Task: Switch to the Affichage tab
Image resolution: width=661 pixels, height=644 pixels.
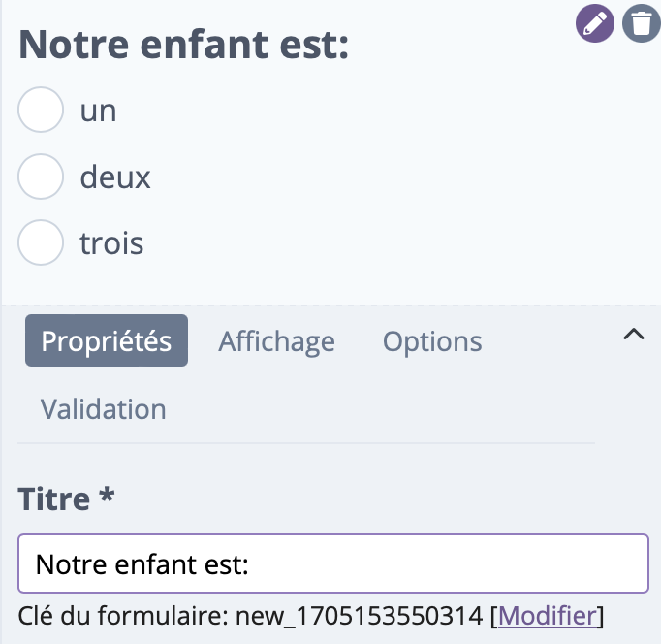Action: click(x=276, y=341)
